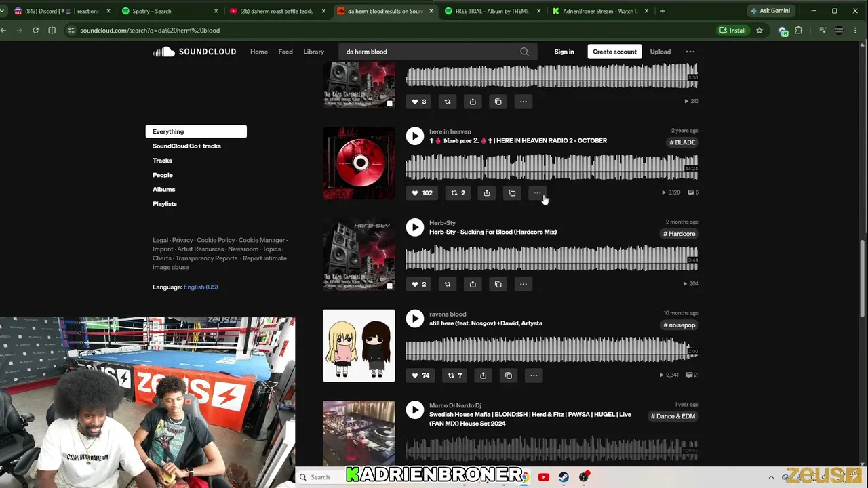This screenshot has height=488, width=868.
Task: Repost the Herb-Sty Sucking For Blood track
Action: [x=448, y=284]
